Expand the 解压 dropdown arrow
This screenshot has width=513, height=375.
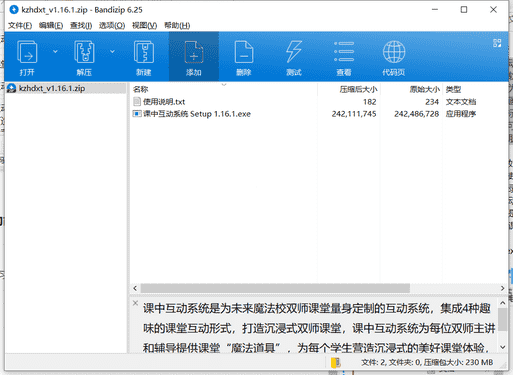click(112, 51)
